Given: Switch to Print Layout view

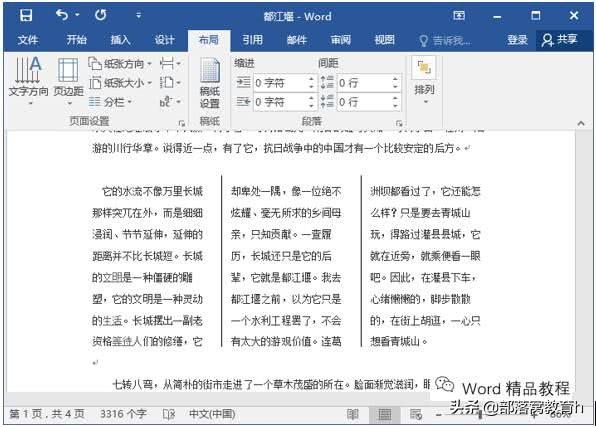Looking at the screenshot, I should pos(384,414).
